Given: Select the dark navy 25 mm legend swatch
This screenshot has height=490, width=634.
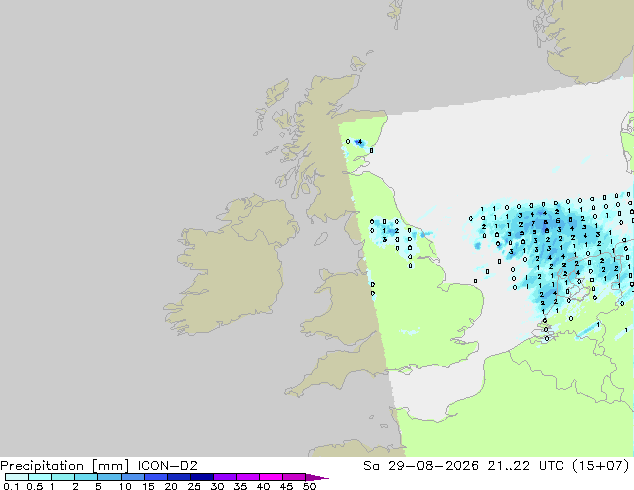Looking at the screenshot, I should click(x=202, y=477).
